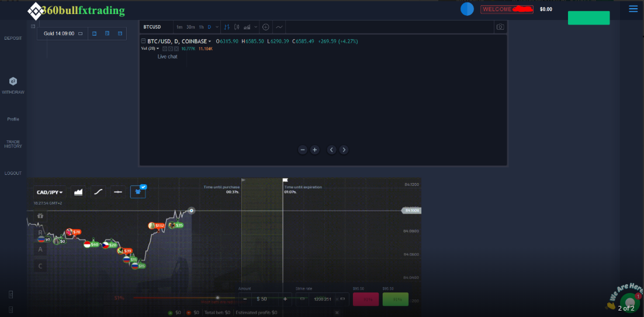Click the green buy trade button
The height and width of the screenshot is (317, 644).
[x=396, y=299]
